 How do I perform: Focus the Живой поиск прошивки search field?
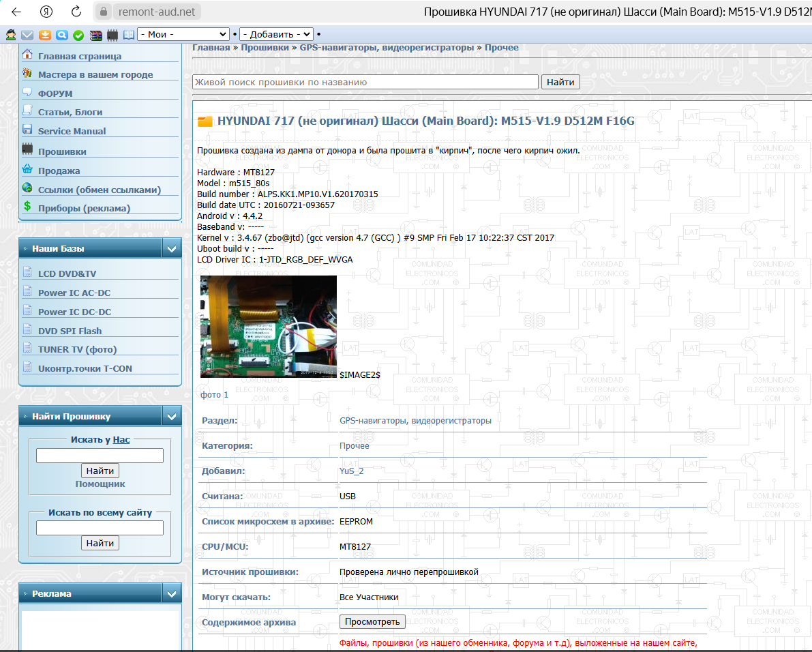point(365,82)
